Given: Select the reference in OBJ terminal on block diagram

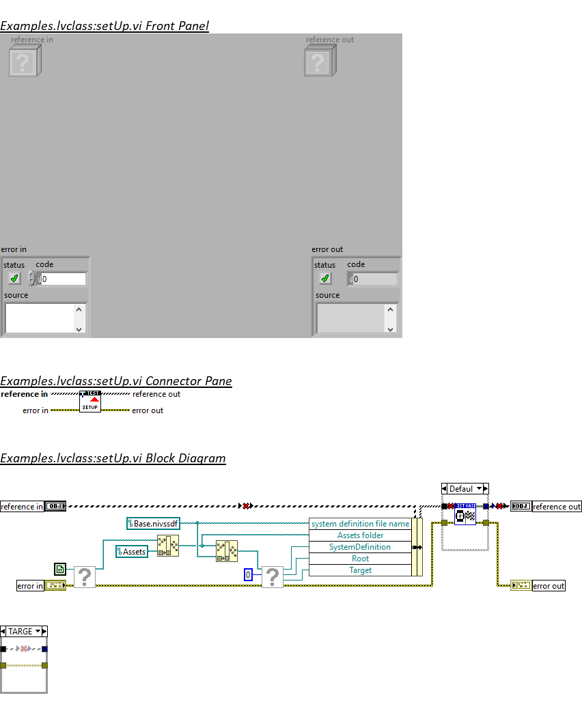Looking at the screenshot, I should 56,506.
